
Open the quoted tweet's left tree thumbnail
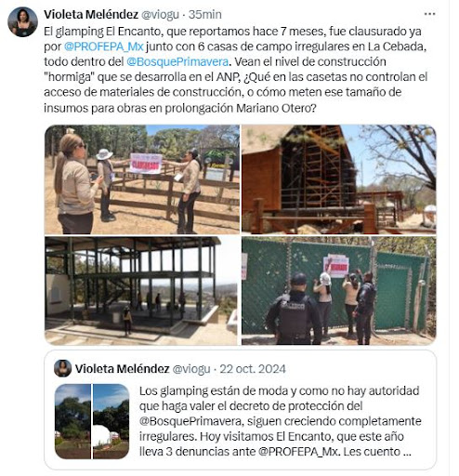coord(72,421)
